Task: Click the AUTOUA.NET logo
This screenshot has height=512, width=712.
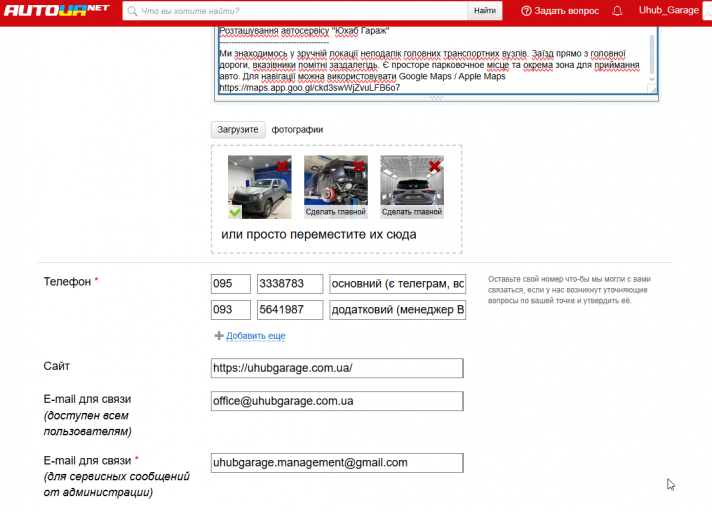Action: tap(56, 10)
